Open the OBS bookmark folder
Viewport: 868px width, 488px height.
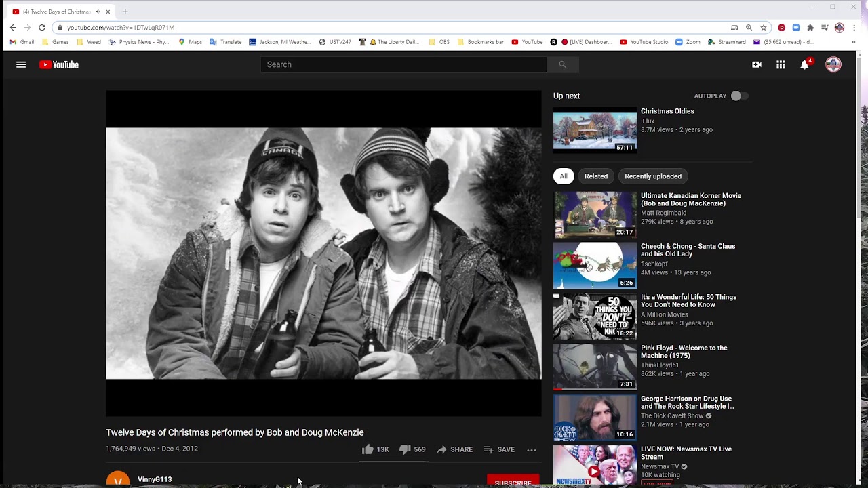(x=439, y=42)
